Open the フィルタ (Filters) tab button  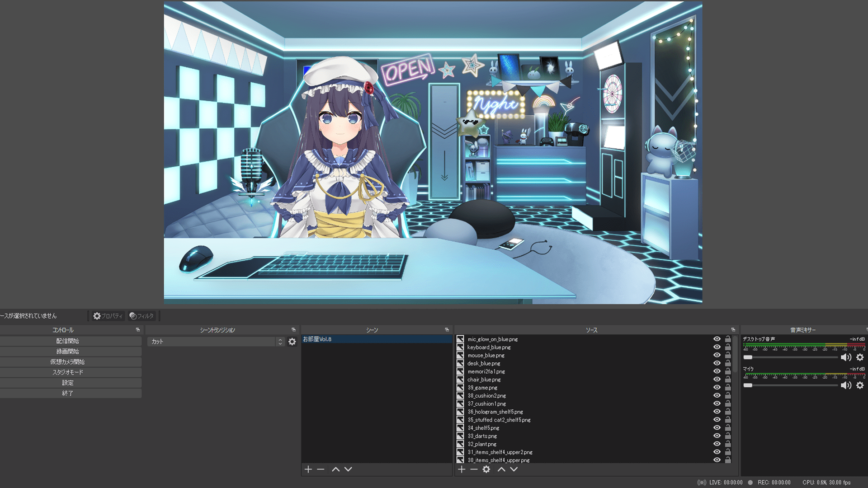point(142,316)
